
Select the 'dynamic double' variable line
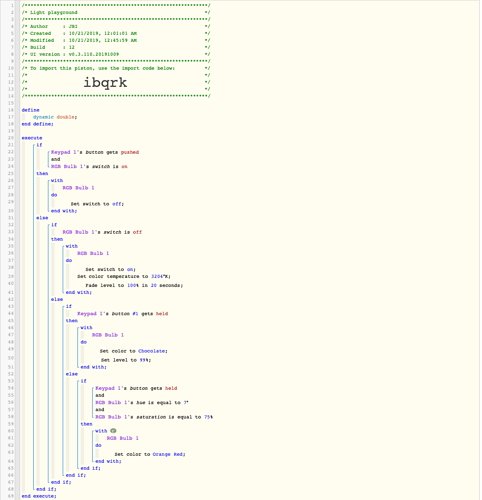click(x=55, y=117)
